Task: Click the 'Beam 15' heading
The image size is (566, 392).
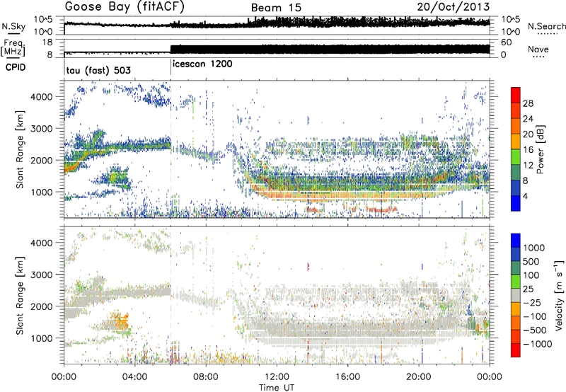Action: pyautogui.click(x=276, y=8)
